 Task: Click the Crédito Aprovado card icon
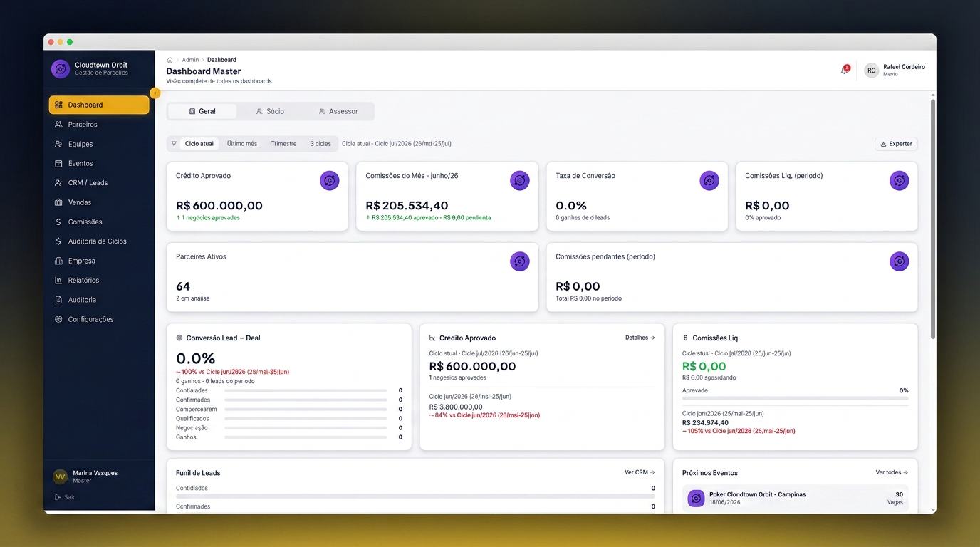point(329,180)
